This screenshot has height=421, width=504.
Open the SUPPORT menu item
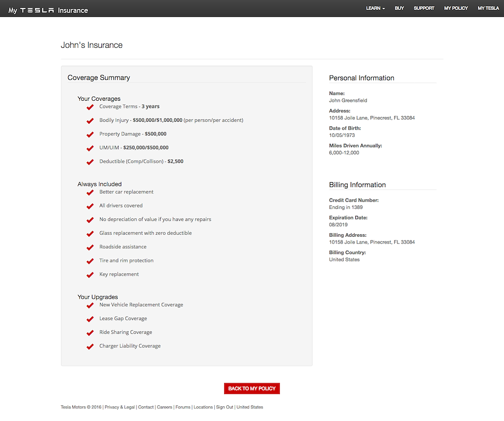point(424,8)
